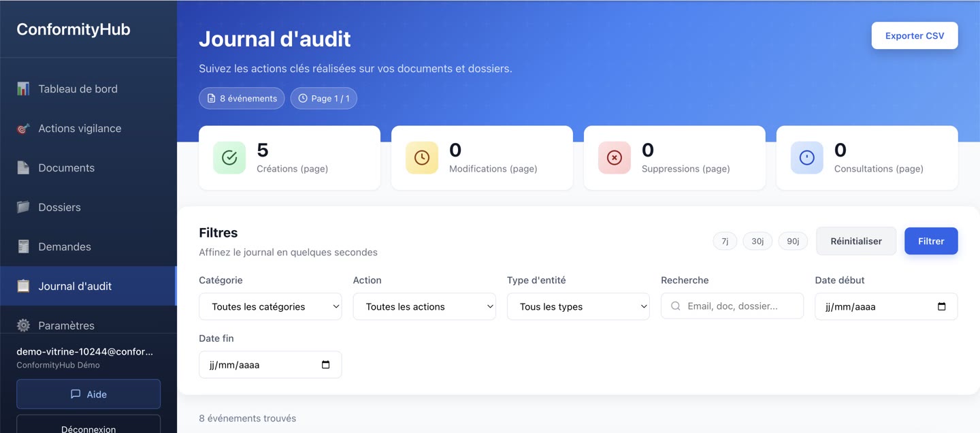Select the 30j quick range
The image size is (980, 433).
757,241
